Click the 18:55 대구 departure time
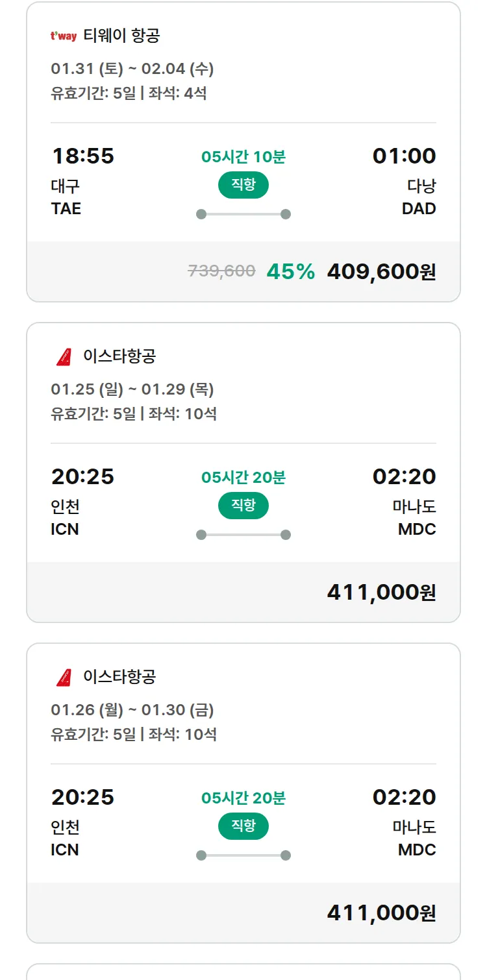 pos(82,156)
